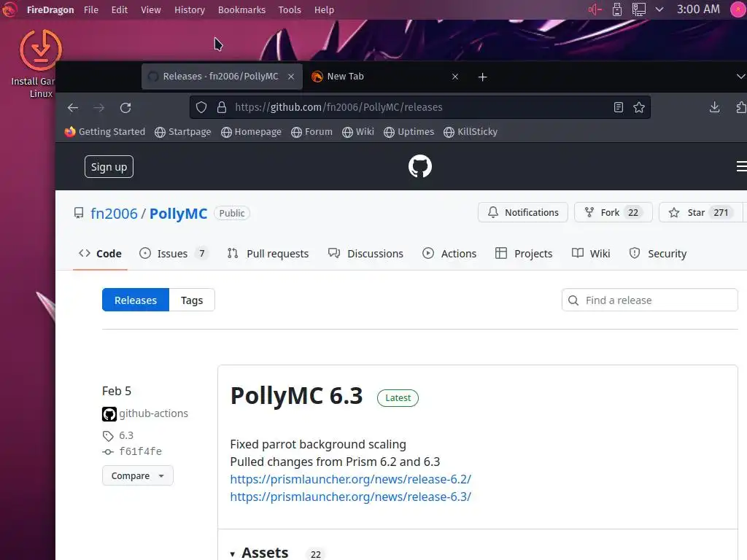This screenshot has height=560, width=747.
Task: Click the Sign up button
Action: click(x=109, y=167)
